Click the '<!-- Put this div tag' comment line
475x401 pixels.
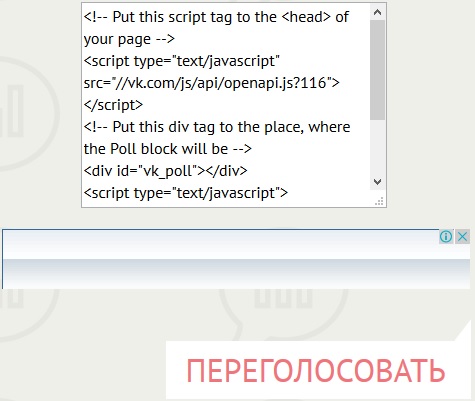point(217,127)
